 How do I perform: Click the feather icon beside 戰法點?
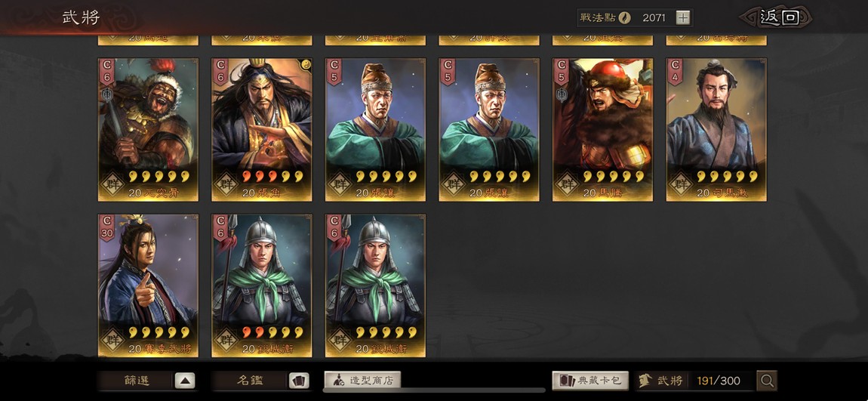tap(624, 17)
